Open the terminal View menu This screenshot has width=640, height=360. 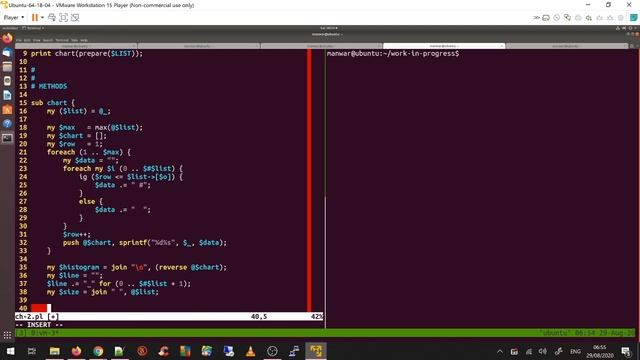click(x=37, y=40)
